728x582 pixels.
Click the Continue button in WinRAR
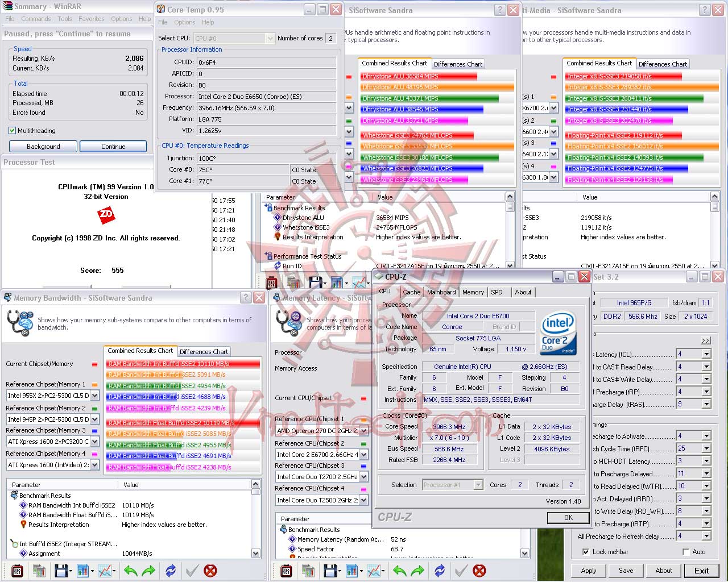click(x=113, y=147)
